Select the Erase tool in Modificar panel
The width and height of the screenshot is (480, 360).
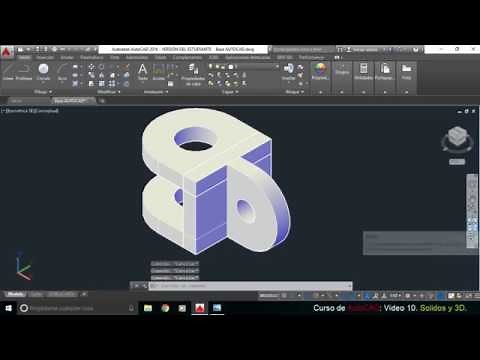[126, 67]
